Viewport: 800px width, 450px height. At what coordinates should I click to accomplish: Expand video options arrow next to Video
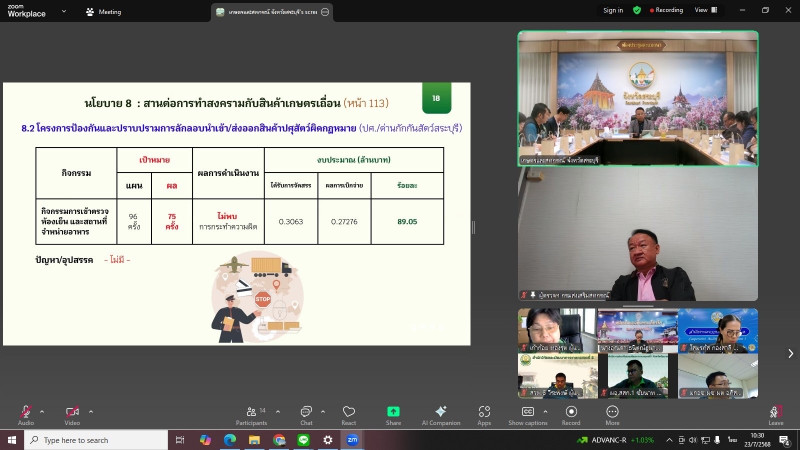[x=91, y=410]
